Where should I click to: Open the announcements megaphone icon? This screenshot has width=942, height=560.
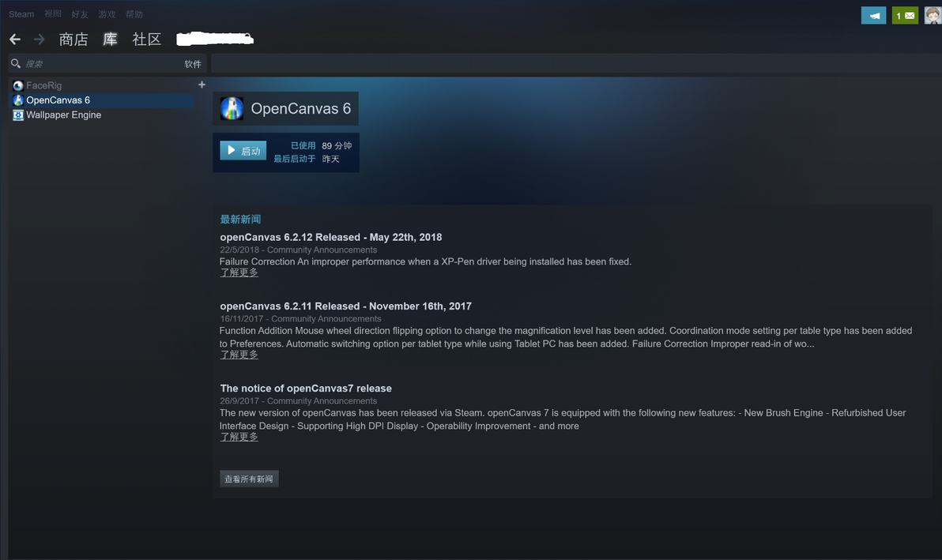(x=873, y=16)
